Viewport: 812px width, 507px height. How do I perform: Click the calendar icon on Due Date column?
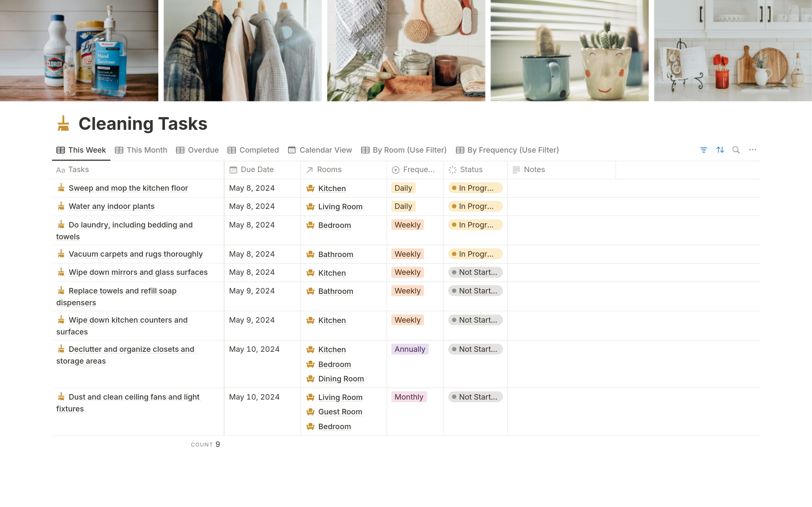[232, 170]
